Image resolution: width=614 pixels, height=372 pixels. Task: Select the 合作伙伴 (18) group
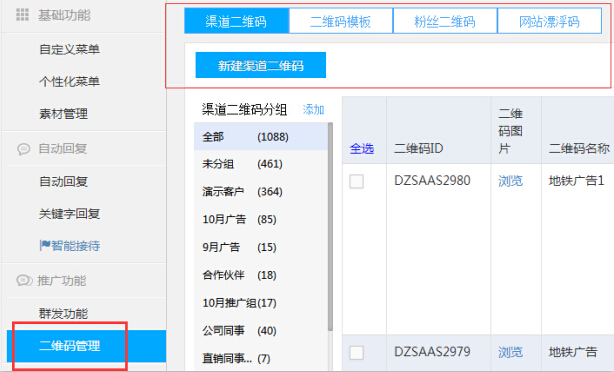(x=261, y=275)
